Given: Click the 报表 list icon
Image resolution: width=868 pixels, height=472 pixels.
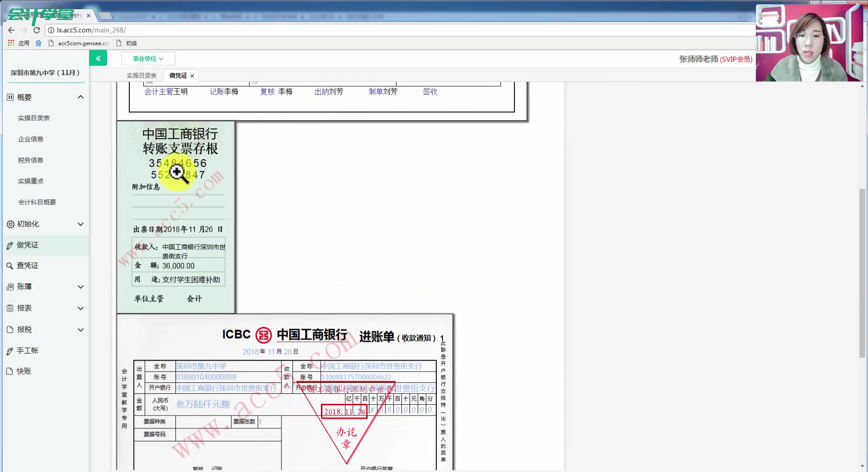Looking at the screenshot, I should pos(10,308).
